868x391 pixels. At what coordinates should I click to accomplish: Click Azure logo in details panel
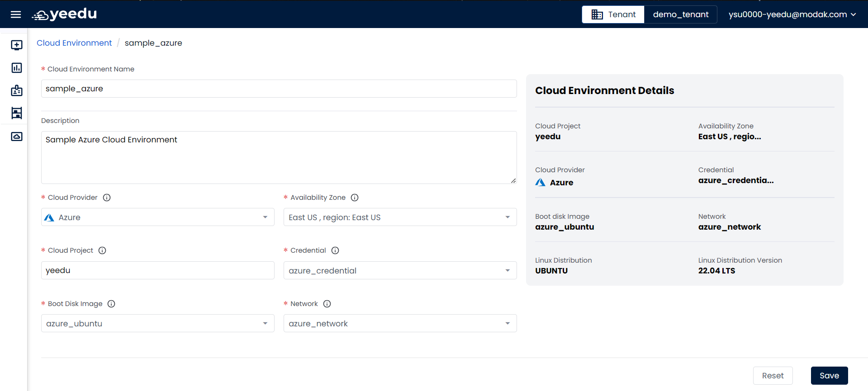coord(541,183)
